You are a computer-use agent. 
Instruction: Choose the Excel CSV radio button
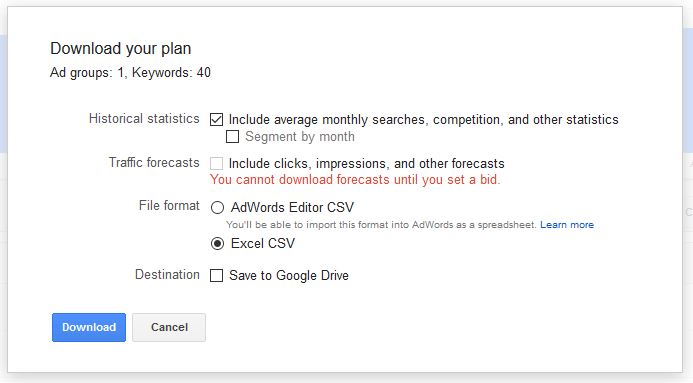[x=217, y=243]
